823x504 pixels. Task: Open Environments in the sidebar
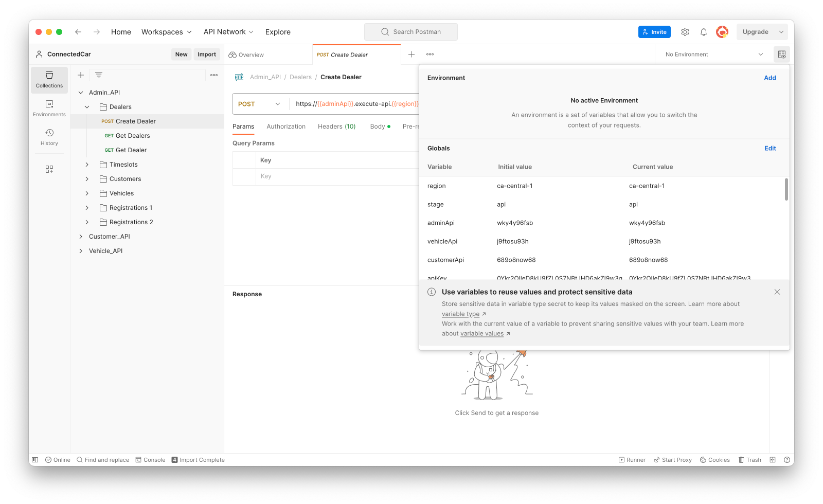coord(49,109)
